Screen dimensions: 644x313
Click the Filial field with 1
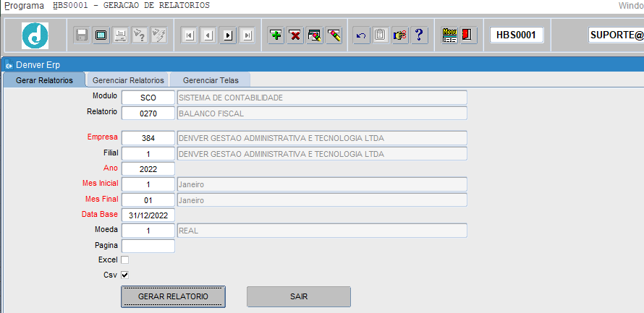pos(148,154)
